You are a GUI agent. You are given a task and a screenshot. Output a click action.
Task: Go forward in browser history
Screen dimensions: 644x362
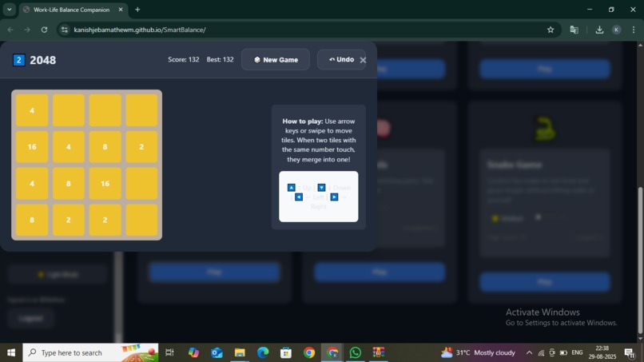(27, 30)
